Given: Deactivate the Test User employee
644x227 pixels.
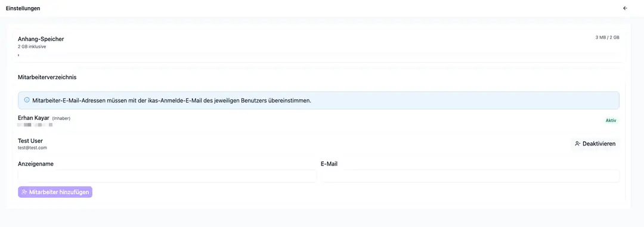Looking at the screenshot, I should pos(595,144).
